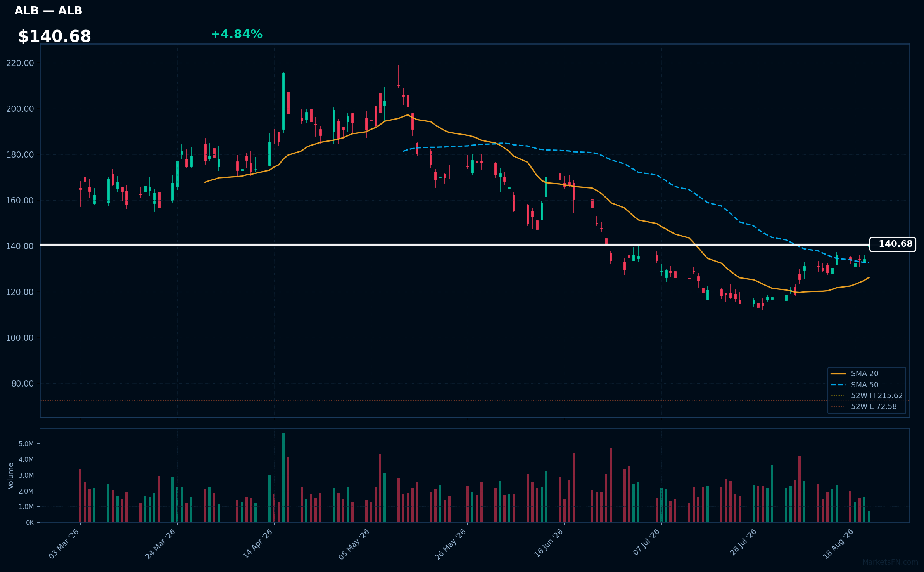
Task: Click the 1.0M volume axis label
Action: [x=26, y=507]
